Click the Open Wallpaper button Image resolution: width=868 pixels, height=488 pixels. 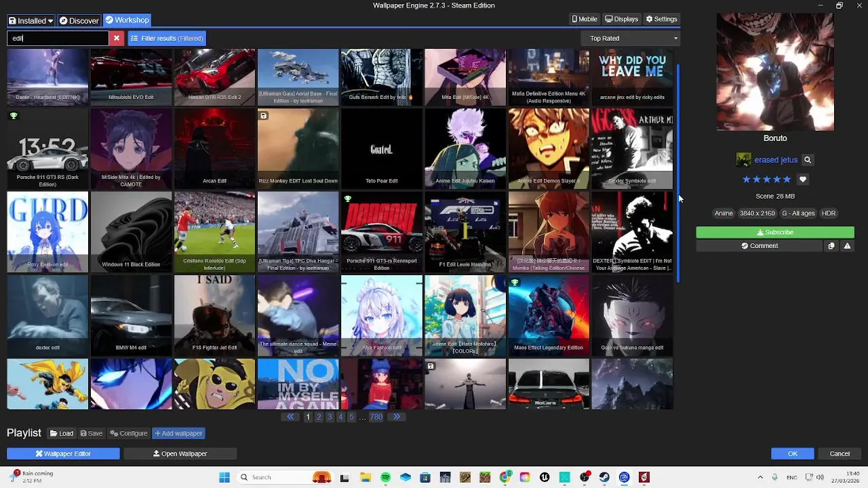(180, 453)
